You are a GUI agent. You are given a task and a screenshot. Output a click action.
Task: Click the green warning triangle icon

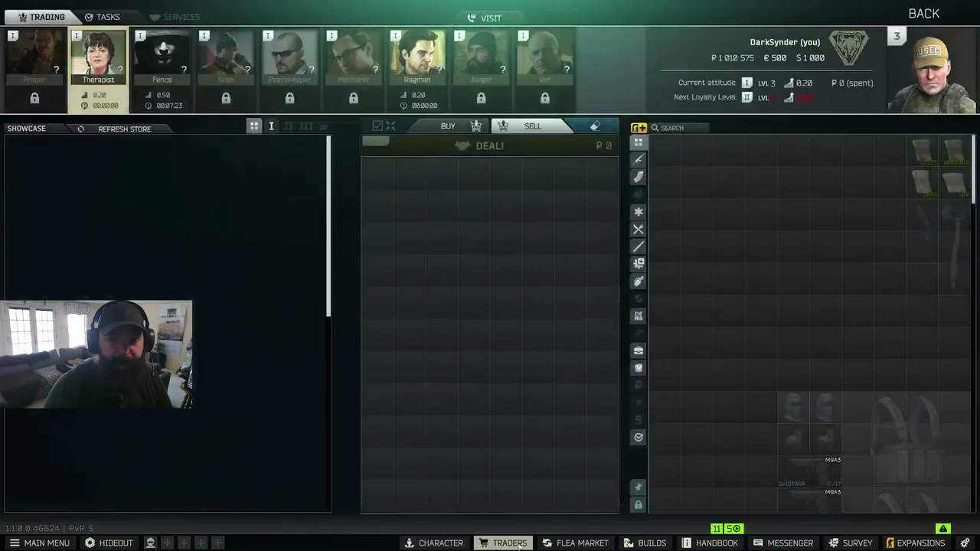pos(942,528)
